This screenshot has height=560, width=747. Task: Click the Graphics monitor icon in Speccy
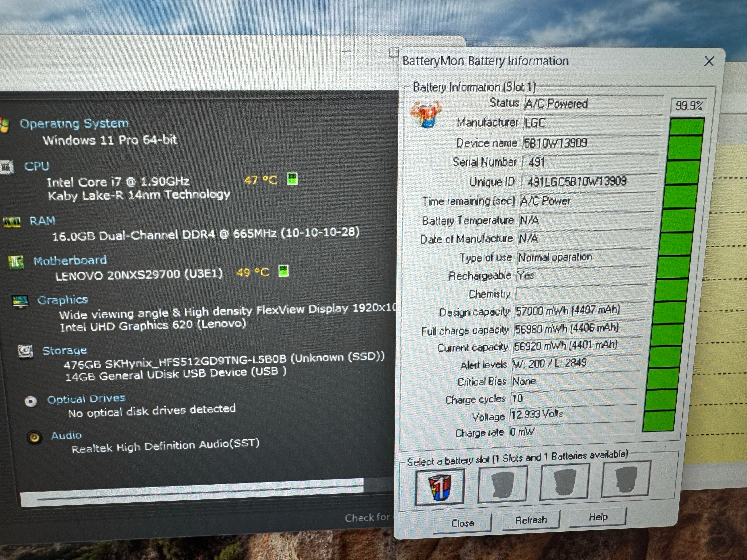tap(20, 301)
